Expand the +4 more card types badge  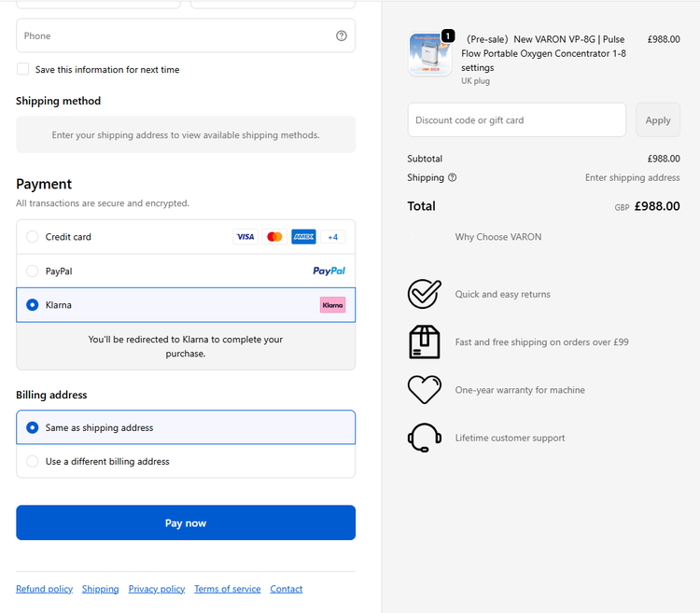[x=332, y=237]
